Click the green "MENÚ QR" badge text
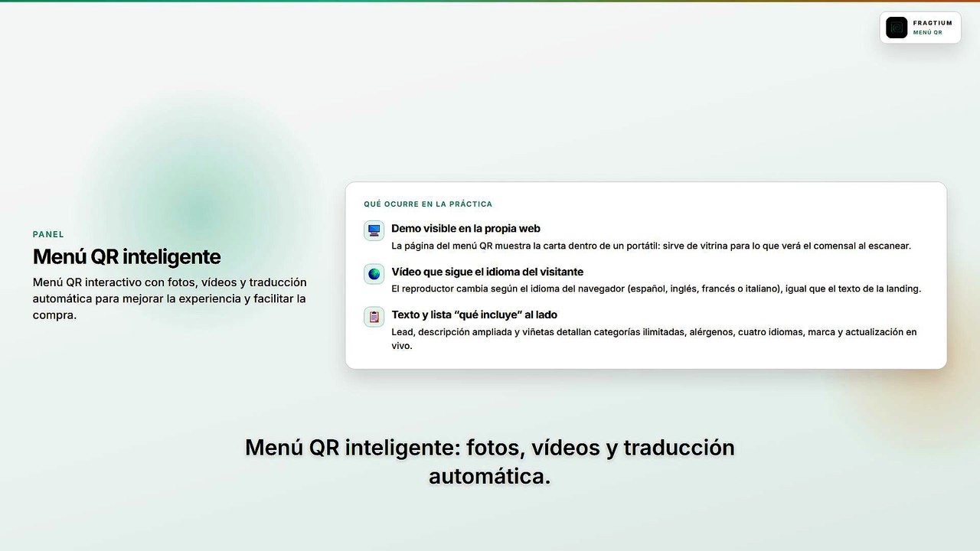 (x=927, y=33)
